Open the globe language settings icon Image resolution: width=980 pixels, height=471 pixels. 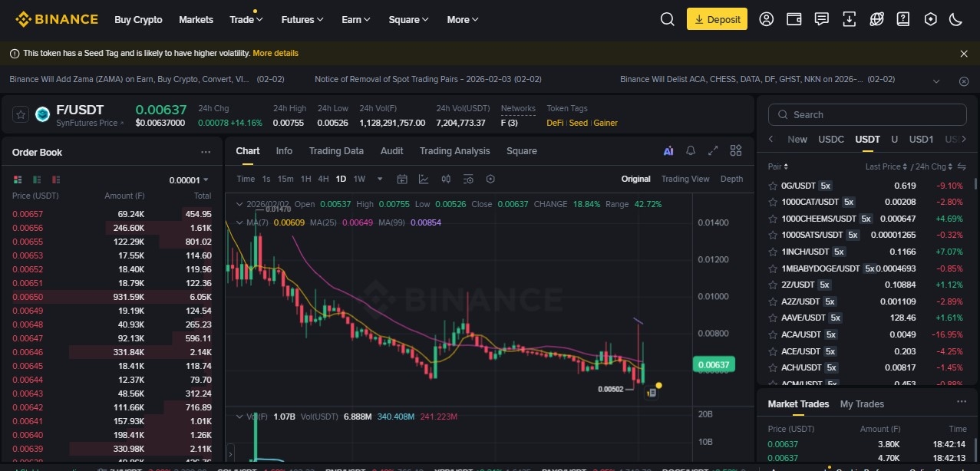coord(876,19)
